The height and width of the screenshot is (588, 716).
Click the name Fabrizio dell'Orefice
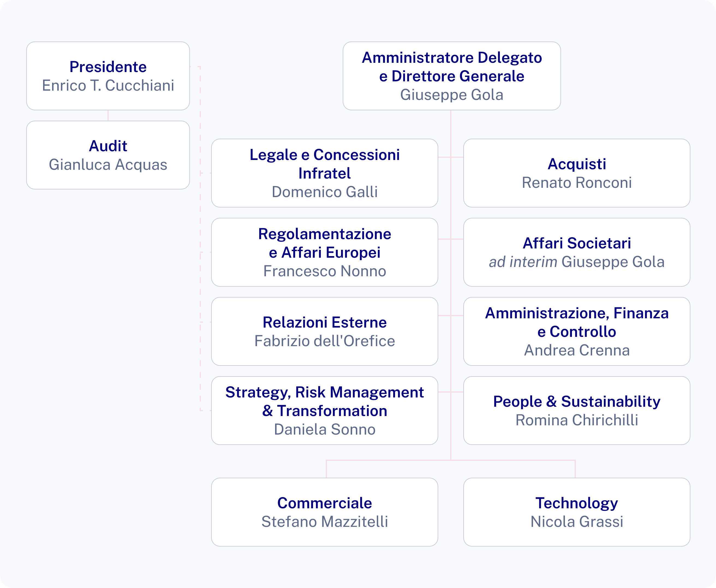click(x=324, y=341)
